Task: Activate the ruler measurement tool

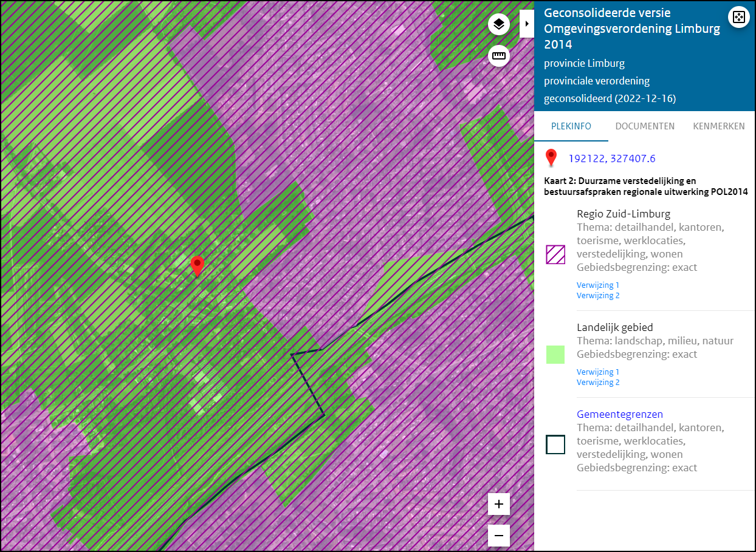Action: (499, 56)
